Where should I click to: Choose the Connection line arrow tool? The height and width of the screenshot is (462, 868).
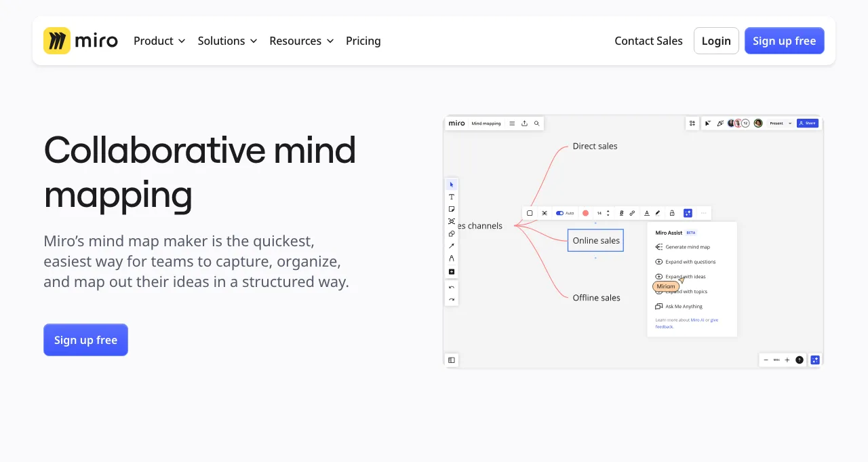pos(452,246)
